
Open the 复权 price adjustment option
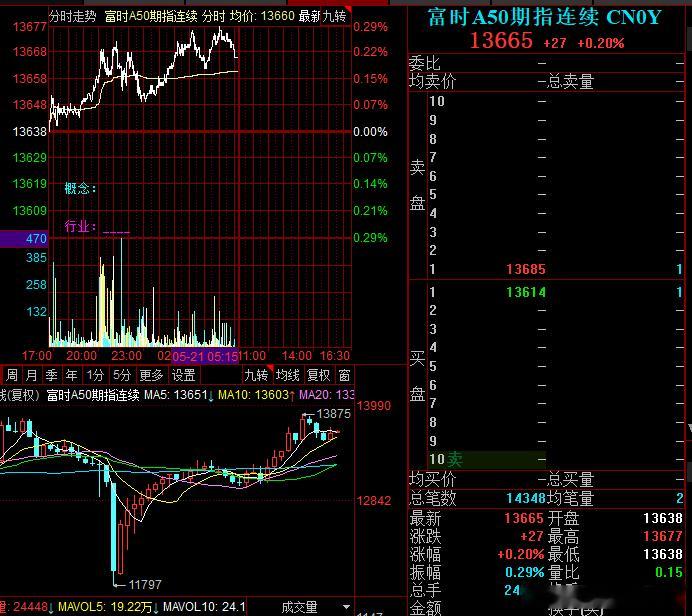(x=319, y=376)
